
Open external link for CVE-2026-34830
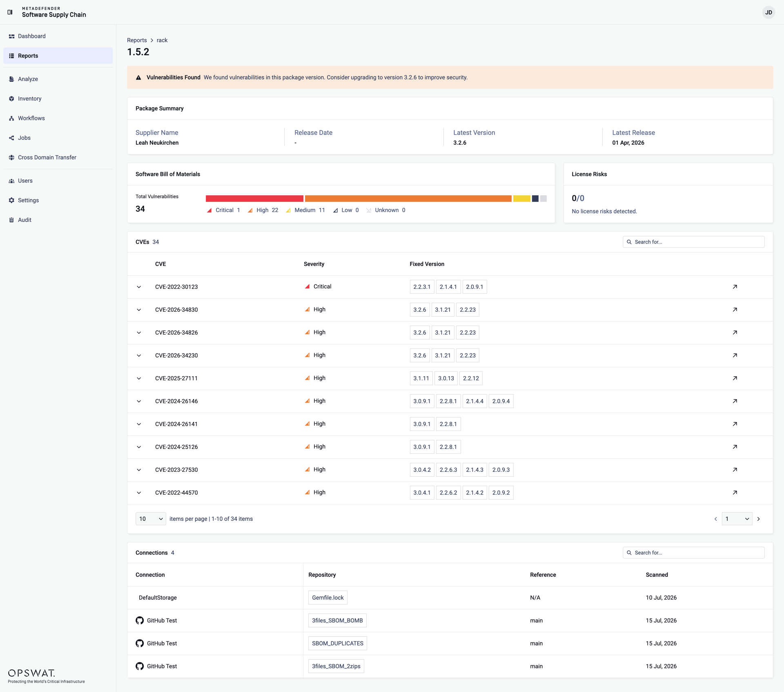(735, 310)
